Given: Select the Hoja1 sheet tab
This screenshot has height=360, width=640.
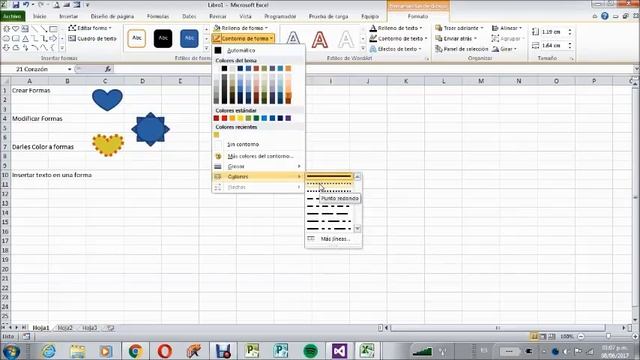Looking at the screenshot, I should coord(40,328).
